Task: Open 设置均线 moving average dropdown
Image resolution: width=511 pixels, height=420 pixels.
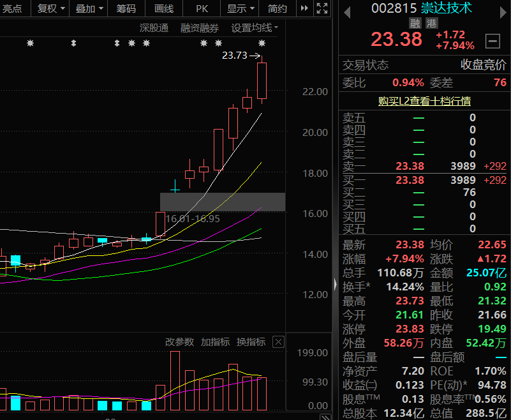Action: pyautogui.click(x=255, y=28)
